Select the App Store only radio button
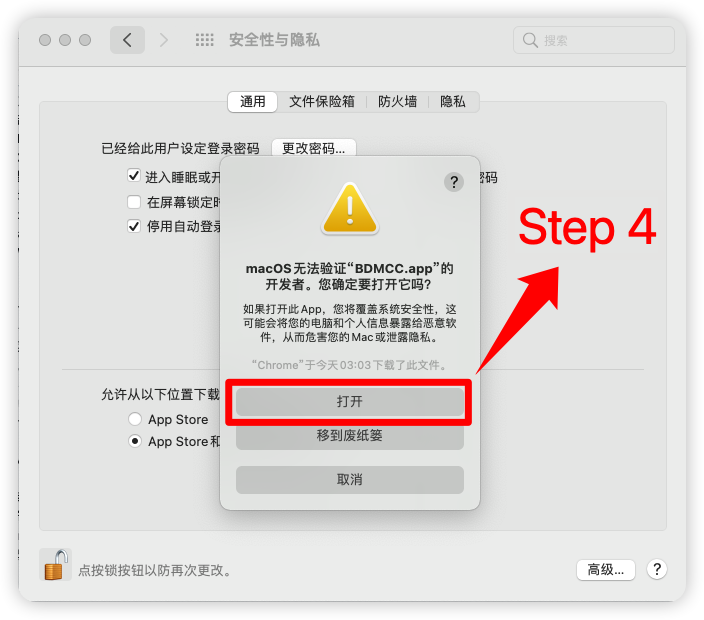 (135, 419)
